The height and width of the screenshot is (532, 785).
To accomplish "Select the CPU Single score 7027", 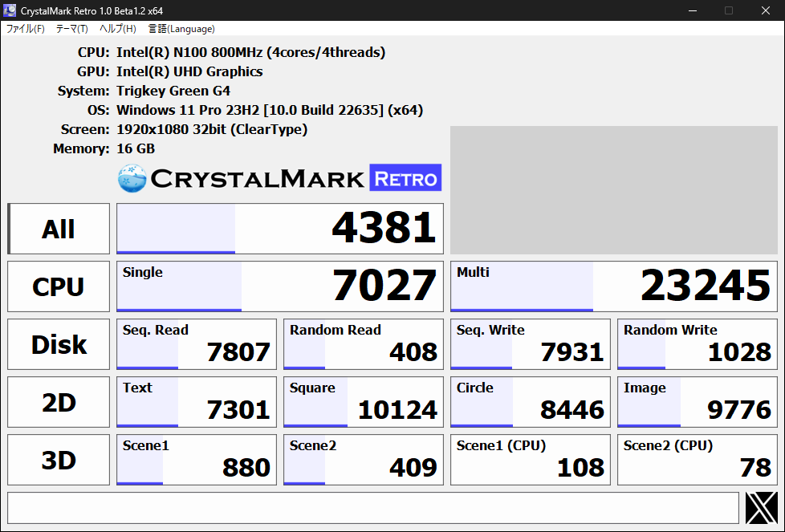I will (x=280, y=286).
